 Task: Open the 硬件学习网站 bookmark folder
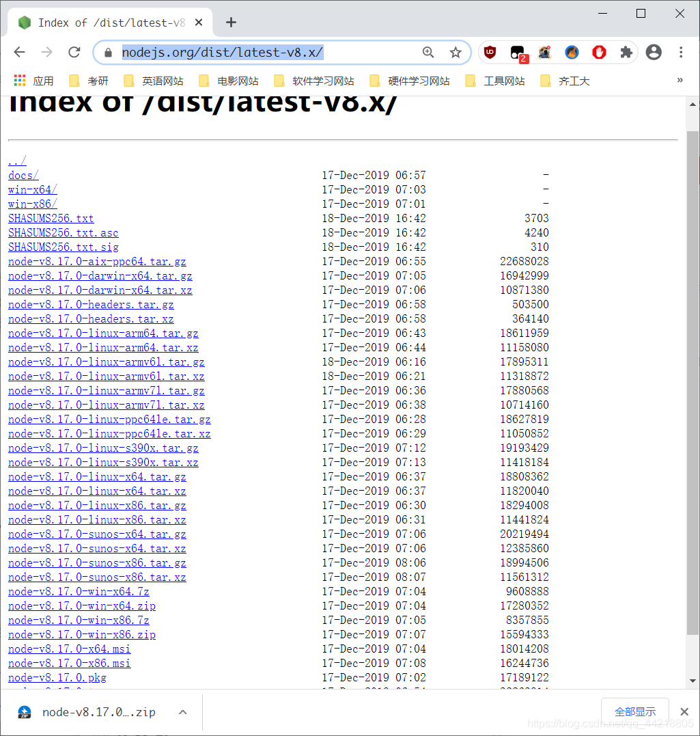pos(410,81)
